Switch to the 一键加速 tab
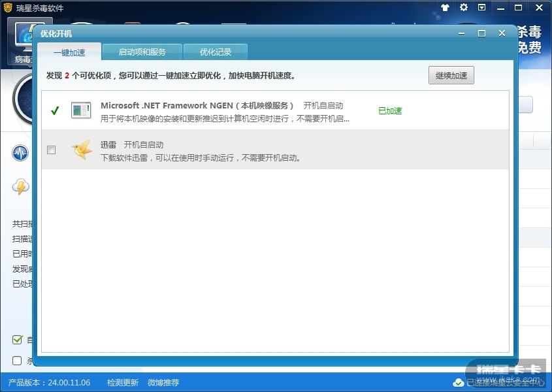Image resolution: width=552 pixels, height=392 pixels. tap(69, 52)
